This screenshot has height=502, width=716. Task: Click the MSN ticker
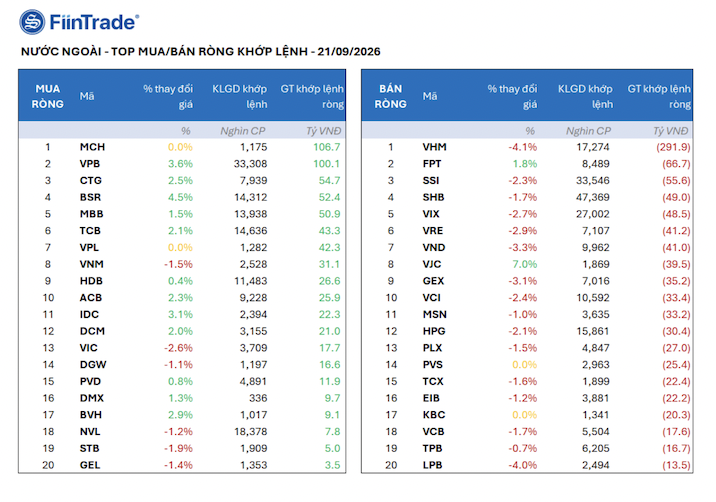435,314
